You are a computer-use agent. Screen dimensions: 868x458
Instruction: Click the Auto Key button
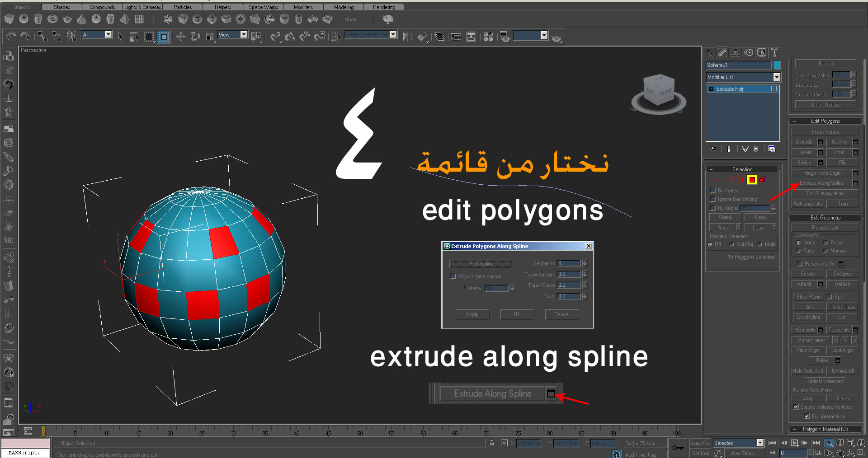[x=700, y=444]
